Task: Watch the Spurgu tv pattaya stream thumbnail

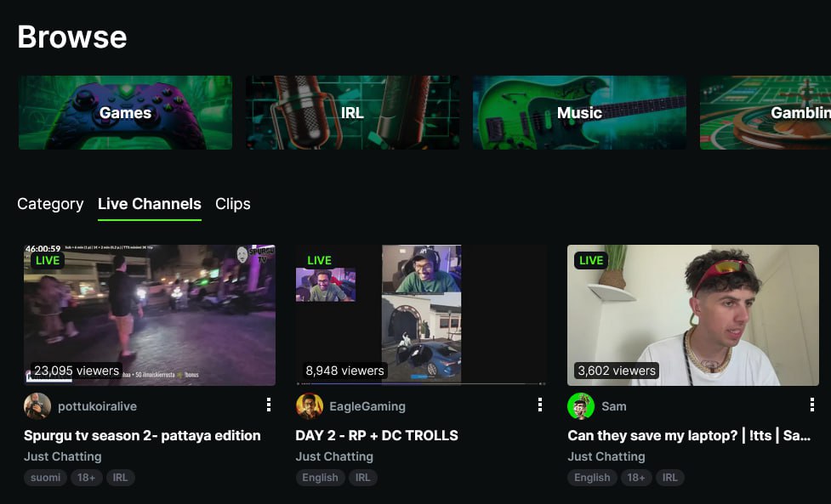Action: point(150,315)
